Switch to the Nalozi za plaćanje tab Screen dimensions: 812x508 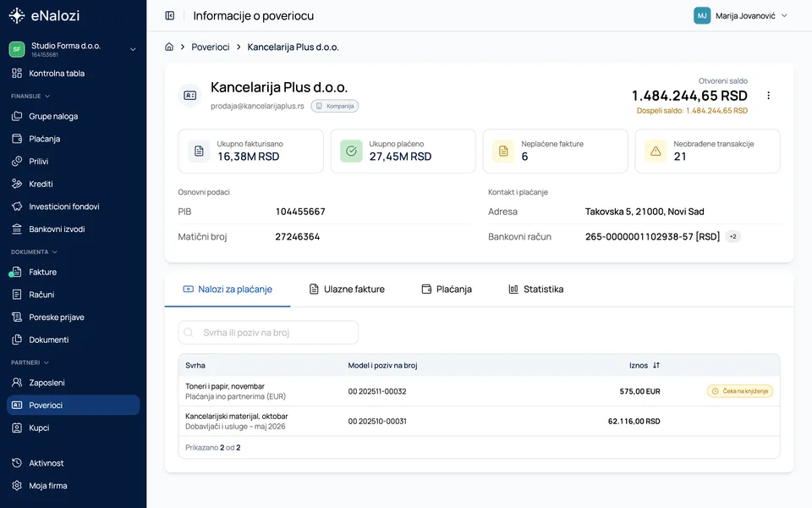pos(228,290)
